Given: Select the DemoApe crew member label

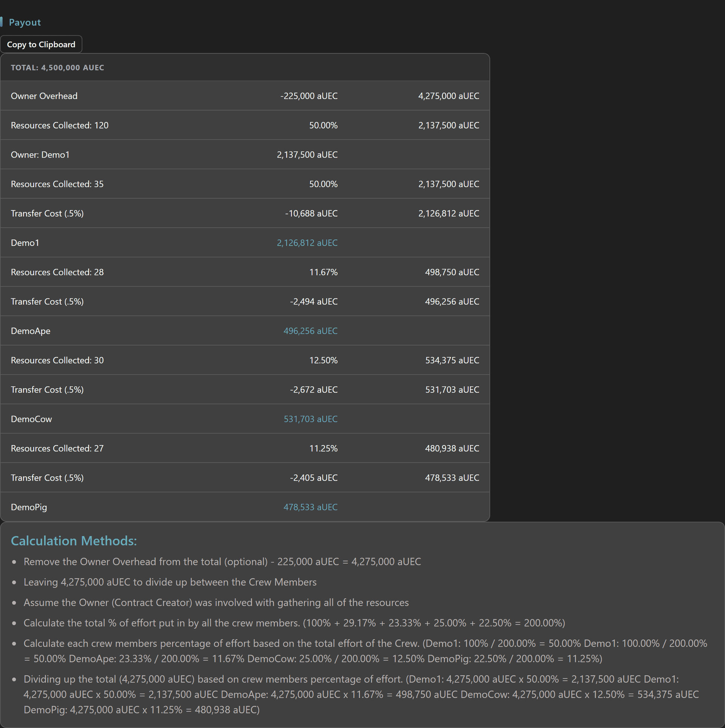Looking at the screenshot, I should (x=31, y=331).
